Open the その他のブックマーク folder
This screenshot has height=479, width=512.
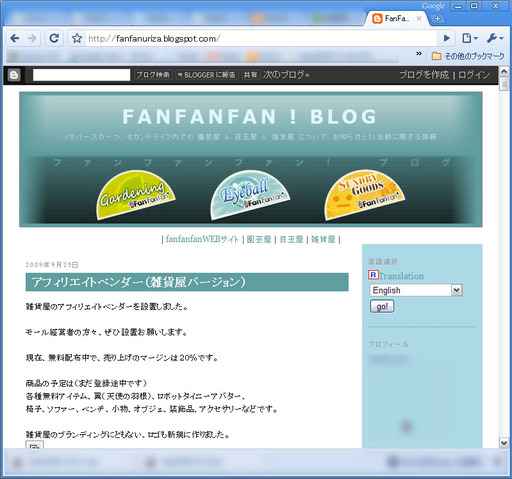pos(468,56)
